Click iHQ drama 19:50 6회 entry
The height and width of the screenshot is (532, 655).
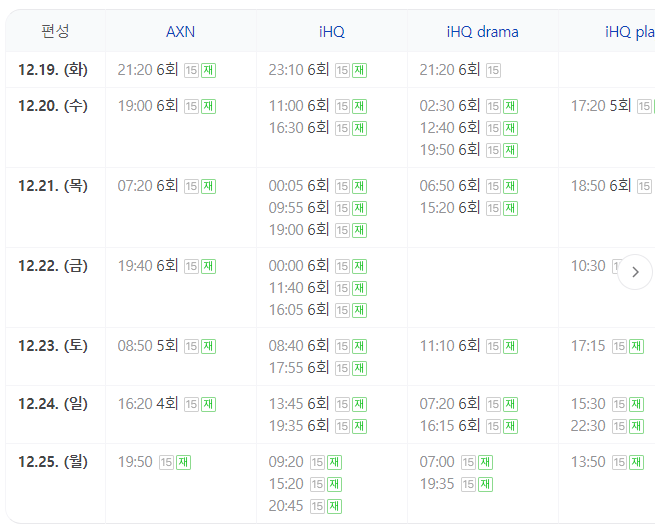tap(469, 150)
